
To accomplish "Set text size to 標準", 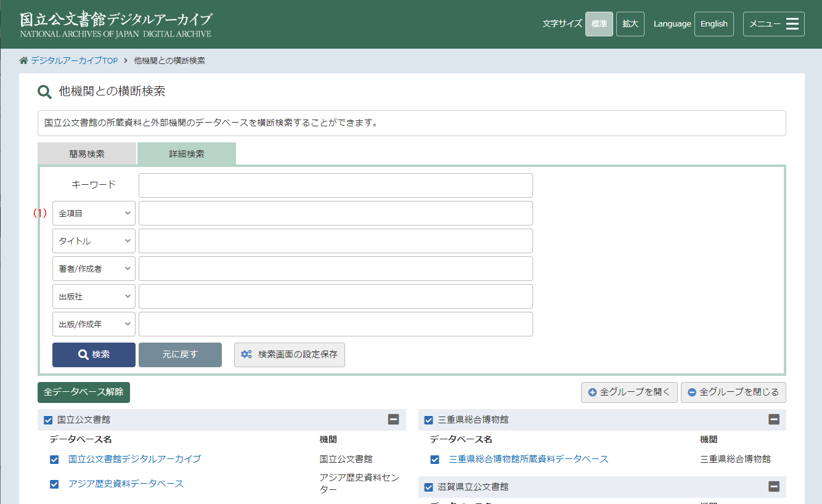I will pos(599,24).
